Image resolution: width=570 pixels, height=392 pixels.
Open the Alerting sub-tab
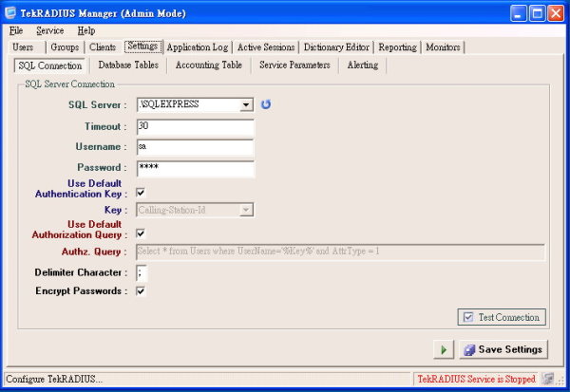click(x=363, y=65)
